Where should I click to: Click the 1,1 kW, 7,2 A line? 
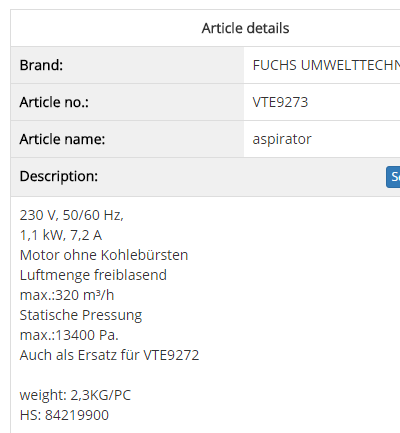tap(61, 235)
